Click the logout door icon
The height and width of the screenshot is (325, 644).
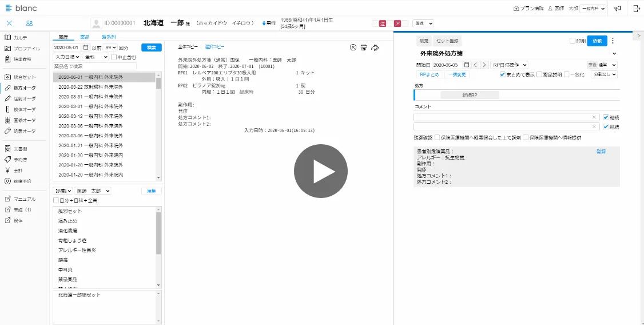pyautogui.click(x=637, y=8)
